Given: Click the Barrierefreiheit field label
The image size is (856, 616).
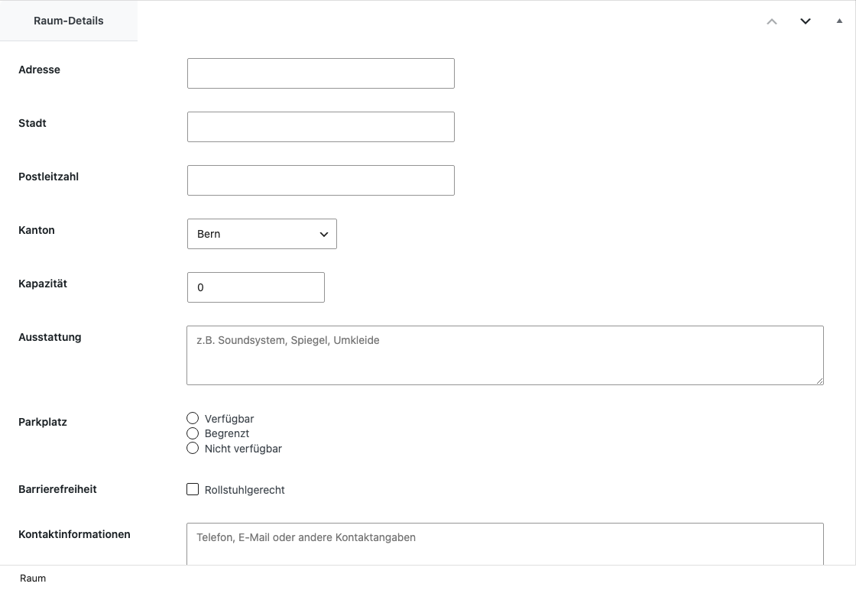Looking at the screenshot, I should 57,489.
